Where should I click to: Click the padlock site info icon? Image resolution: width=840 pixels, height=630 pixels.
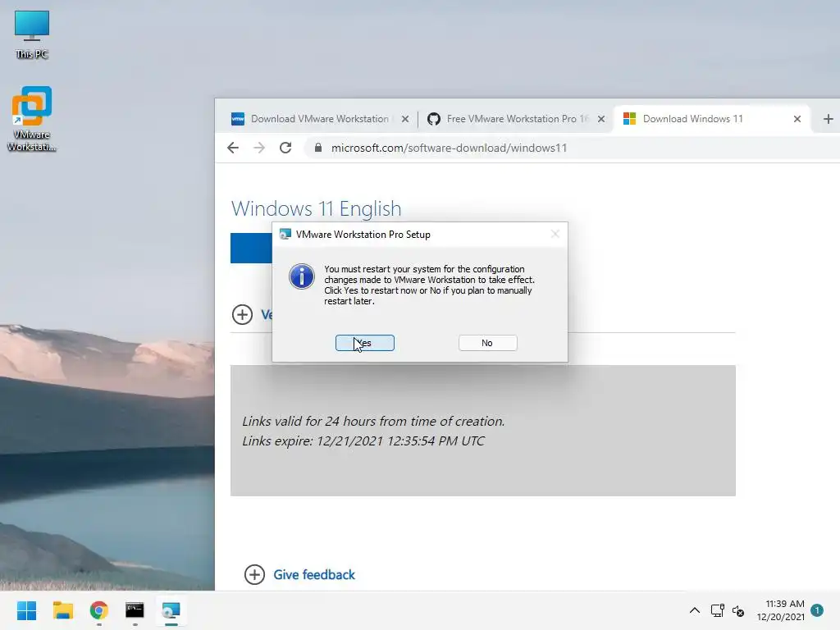[x=318, y=148]
